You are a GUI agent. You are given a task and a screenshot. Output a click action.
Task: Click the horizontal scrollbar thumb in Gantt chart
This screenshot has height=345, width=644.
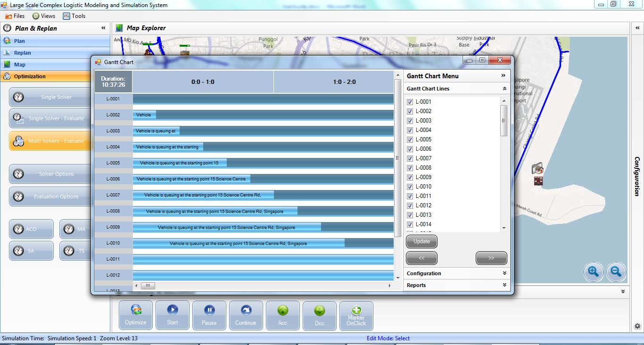pyautogui.click(x=148, y=286)
